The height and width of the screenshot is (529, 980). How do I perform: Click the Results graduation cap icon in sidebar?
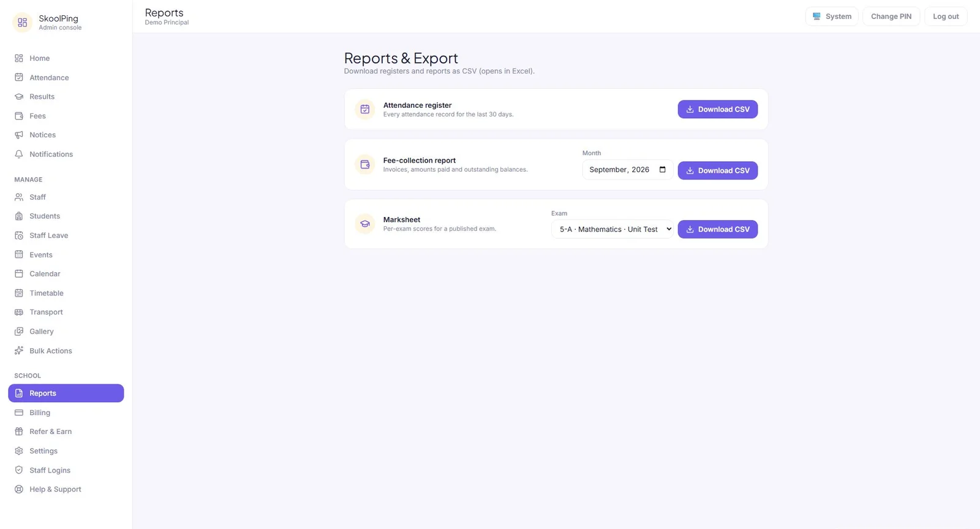pyautogui.click(x=19, y=97)
